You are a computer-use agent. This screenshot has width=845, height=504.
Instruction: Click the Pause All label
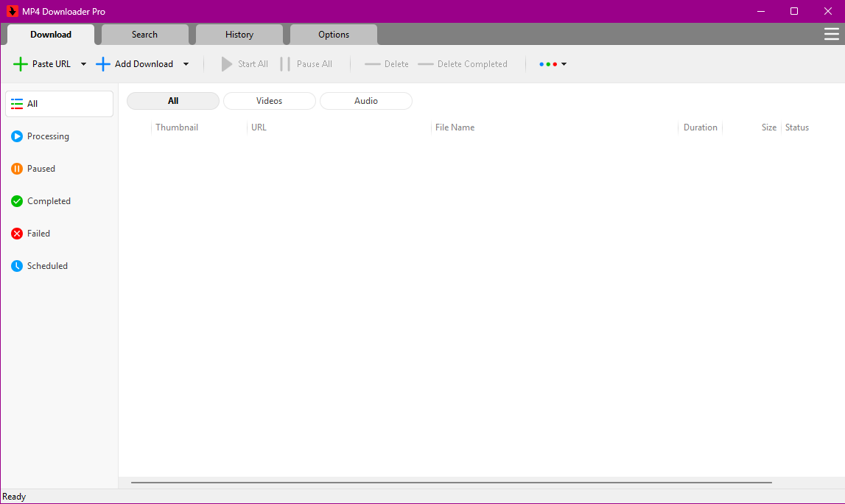(x=314, y=64)
